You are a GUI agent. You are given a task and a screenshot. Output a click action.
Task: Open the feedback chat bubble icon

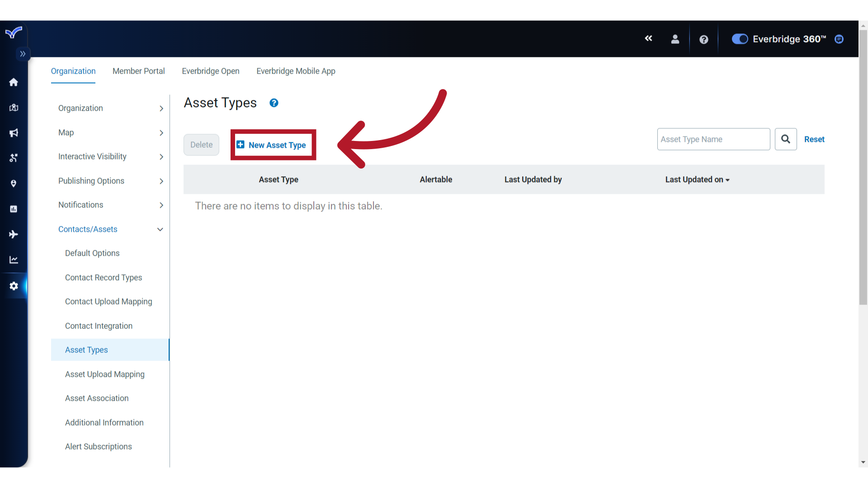point(839,39)
